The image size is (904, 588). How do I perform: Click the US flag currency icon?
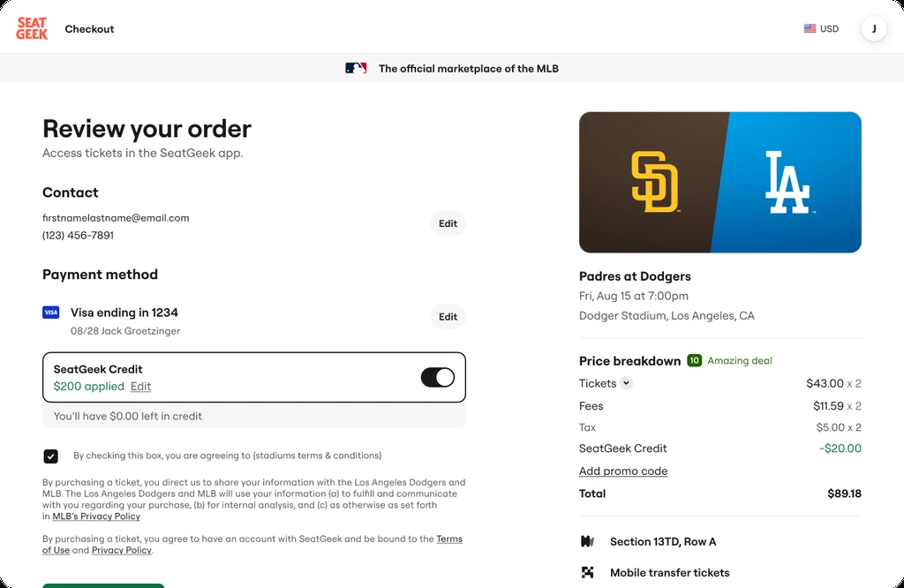pyautogui.click(x=810, y=28)
